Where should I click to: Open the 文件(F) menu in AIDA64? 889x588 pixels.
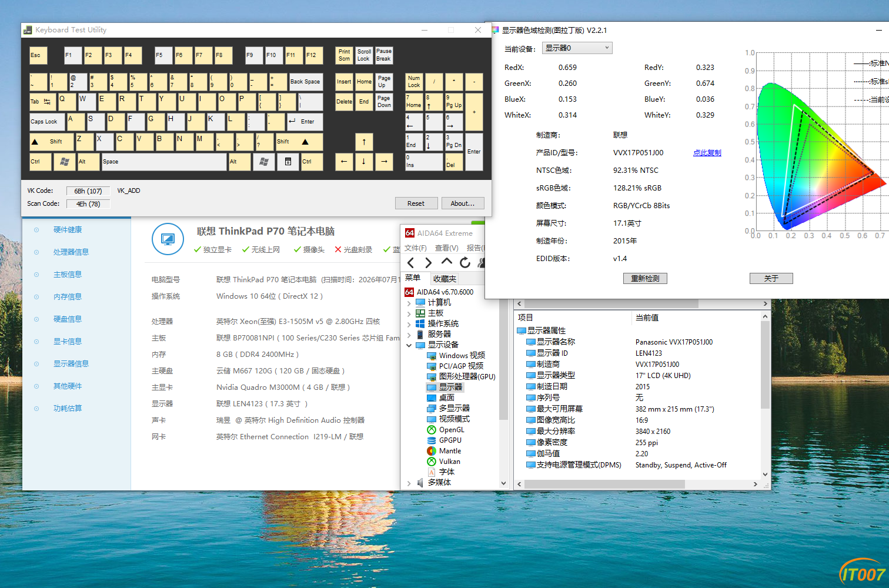(416, 248)
